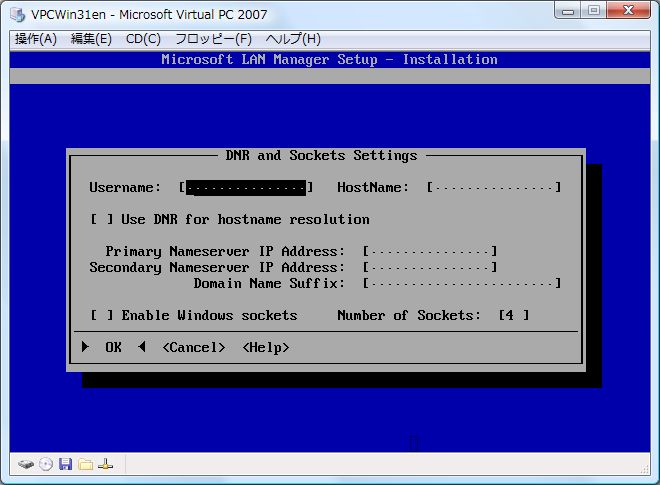660x485 pixels.
Task: Click the Number of Sockets value field
Action: (514, 315)
